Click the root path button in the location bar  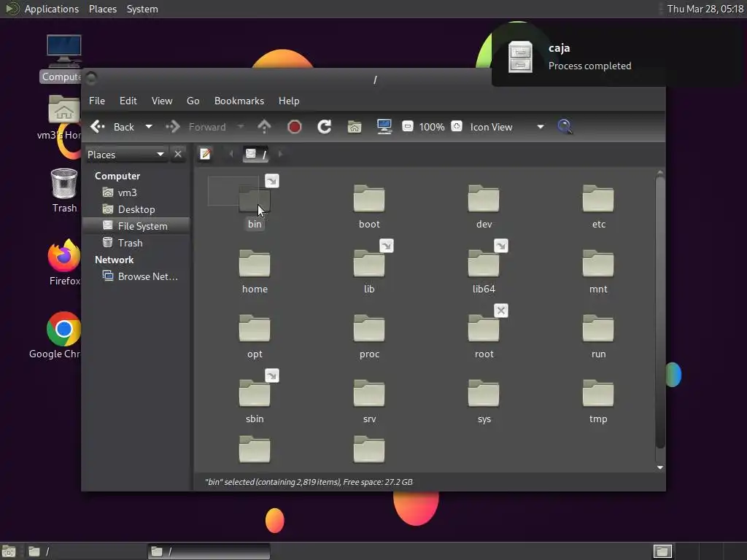[256, 154]
